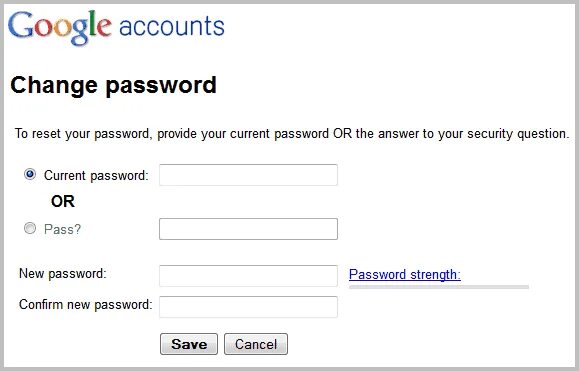Click the Save button
This screenshot has height=371, width=579.
click(189, 344)
